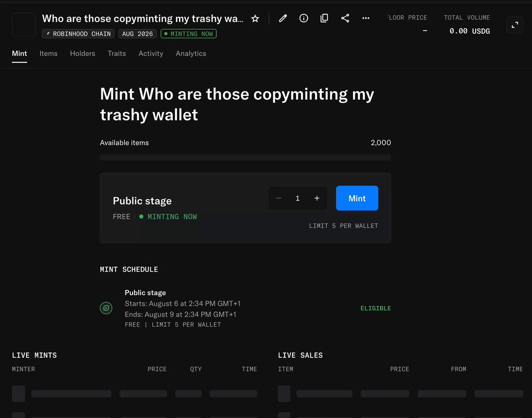The width and height of the screenshot is (532, 418).
Task: Click the LIVE SALES heading
Action: (301, 355)
